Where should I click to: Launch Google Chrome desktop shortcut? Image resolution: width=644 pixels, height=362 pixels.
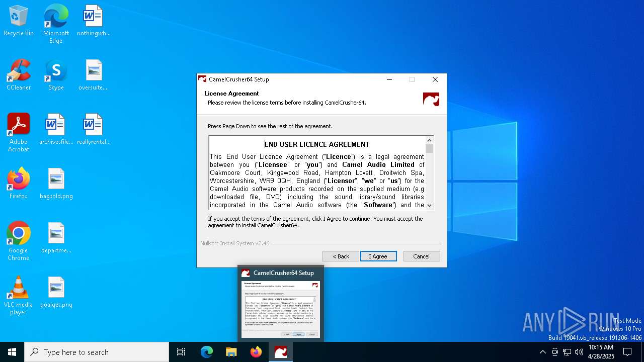[19, 241]
